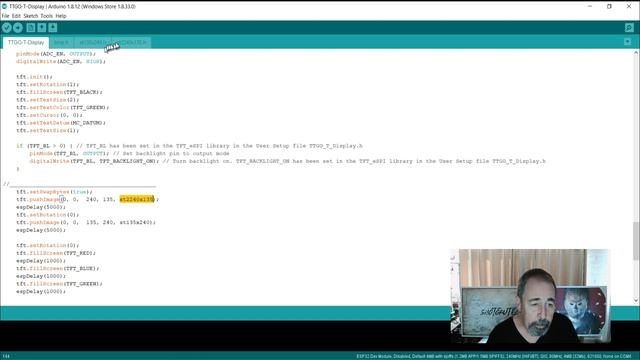The image size is (640, 360).
Task: Click the digitalWrite(TFT_BL, TFT_BACKLIGHT_ON) line
Action: pos(287,161)
